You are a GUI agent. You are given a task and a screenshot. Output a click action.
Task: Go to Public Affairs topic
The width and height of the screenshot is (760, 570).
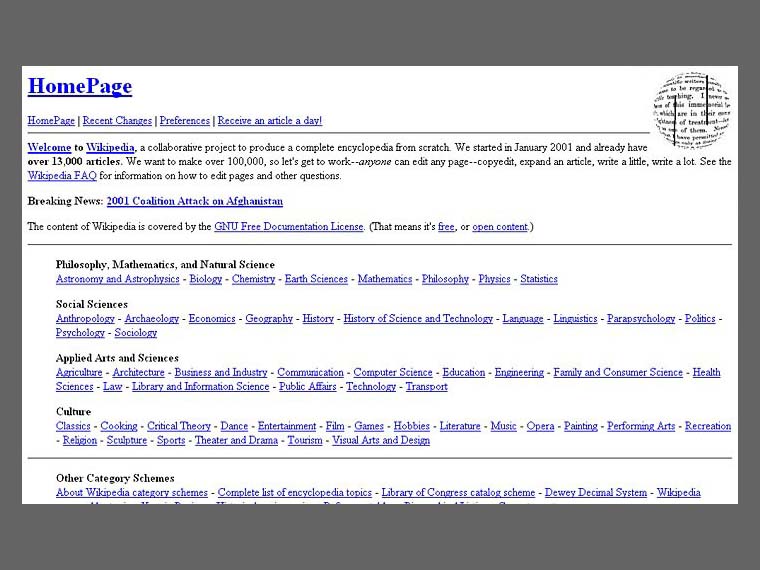pyautogui.click(x=308, y=387)
